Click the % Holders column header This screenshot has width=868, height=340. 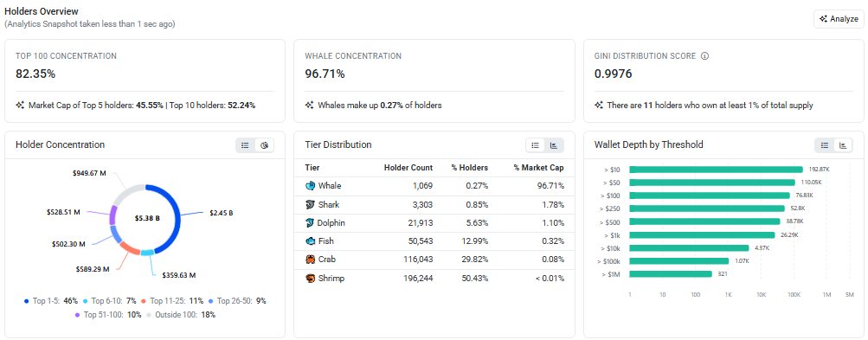(x=471, y=168)
